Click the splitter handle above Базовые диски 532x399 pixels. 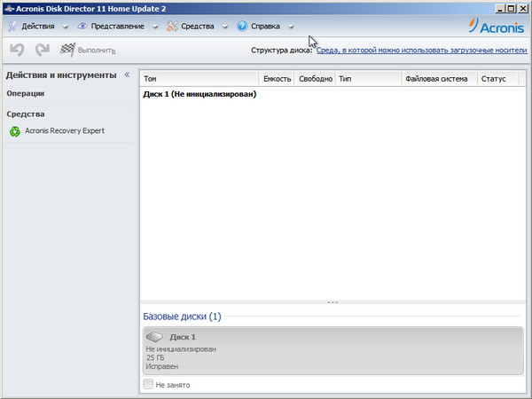click(x=332, y=302)
